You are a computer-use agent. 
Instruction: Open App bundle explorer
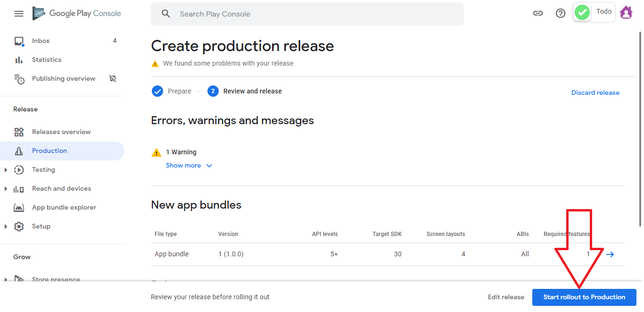(x=64, y=208)
